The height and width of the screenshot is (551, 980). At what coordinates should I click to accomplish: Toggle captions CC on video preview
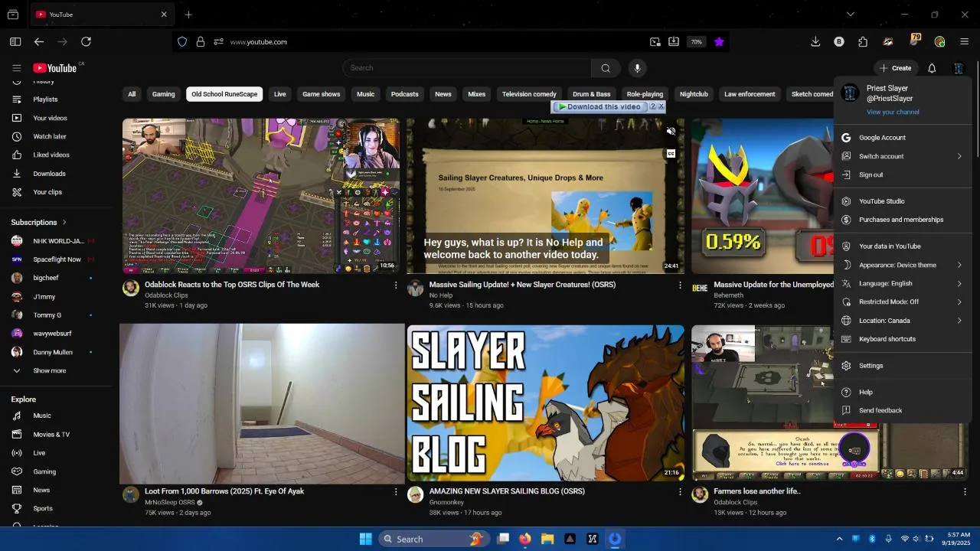(x=671, y=153)
